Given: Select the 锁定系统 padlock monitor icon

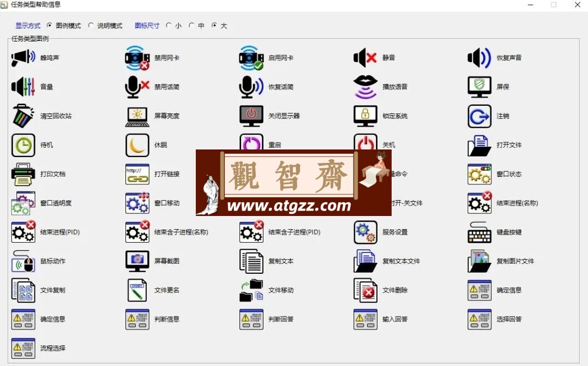Looking at the screenshot, I should (365, 116).
